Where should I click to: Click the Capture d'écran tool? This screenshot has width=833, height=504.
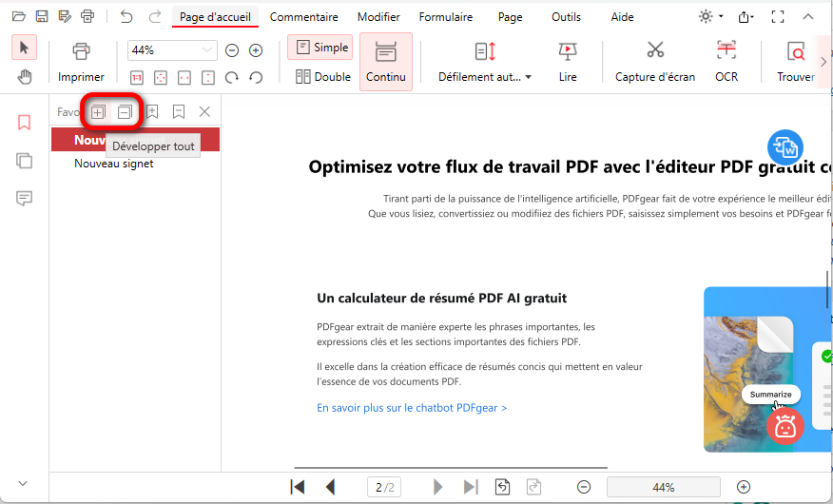pos(655,62)
